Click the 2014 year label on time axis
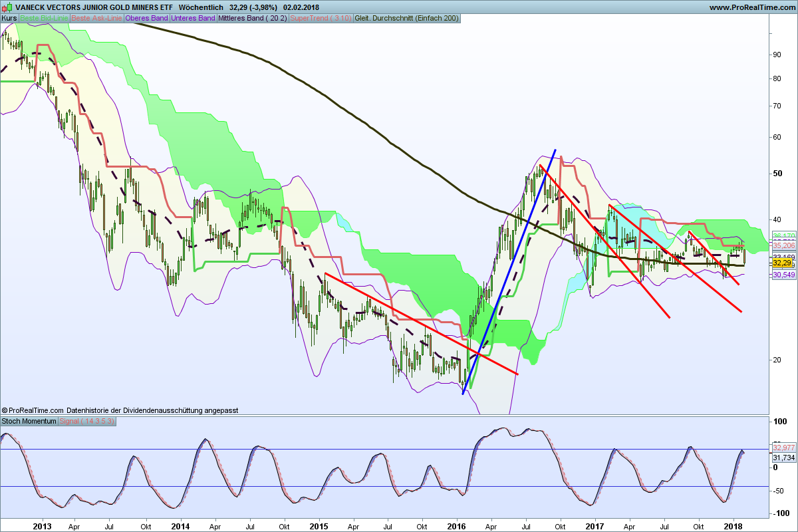This screenshot has width=798, height=532. pyautogui.click(x=180, y=525)
